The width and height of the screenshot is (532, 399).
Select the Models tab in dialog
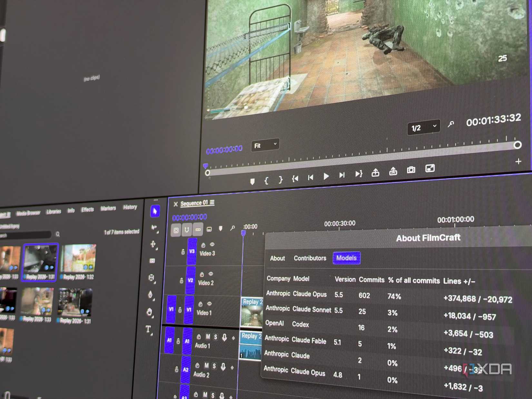(347, 258)
